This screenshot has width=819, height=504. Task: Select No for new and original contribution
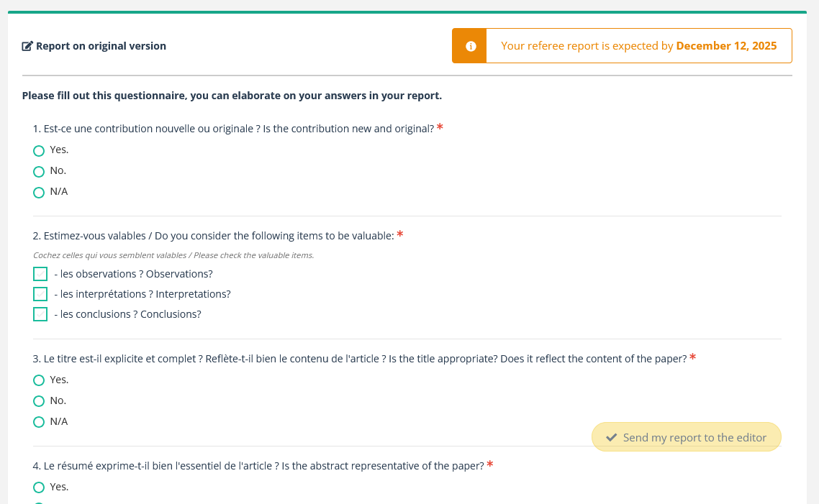click(39, 172)
